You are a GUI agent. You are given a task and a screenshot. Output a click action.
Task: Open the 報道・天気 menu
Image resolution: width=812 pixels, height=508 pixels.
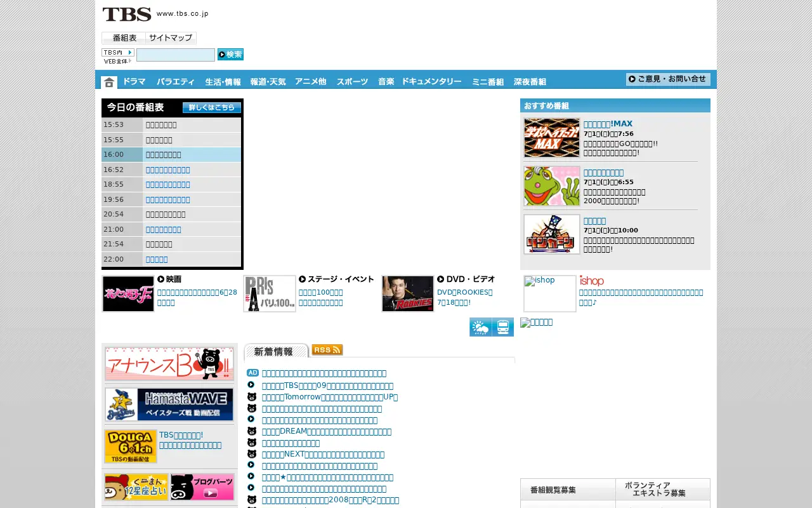tap(268, 81)
